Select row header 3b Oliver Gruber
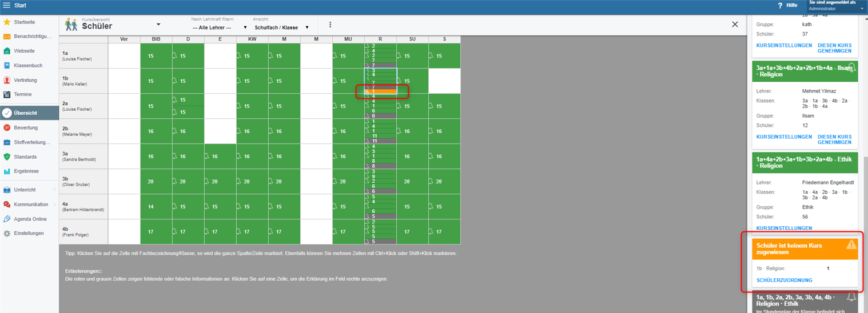 pos(83,182)
